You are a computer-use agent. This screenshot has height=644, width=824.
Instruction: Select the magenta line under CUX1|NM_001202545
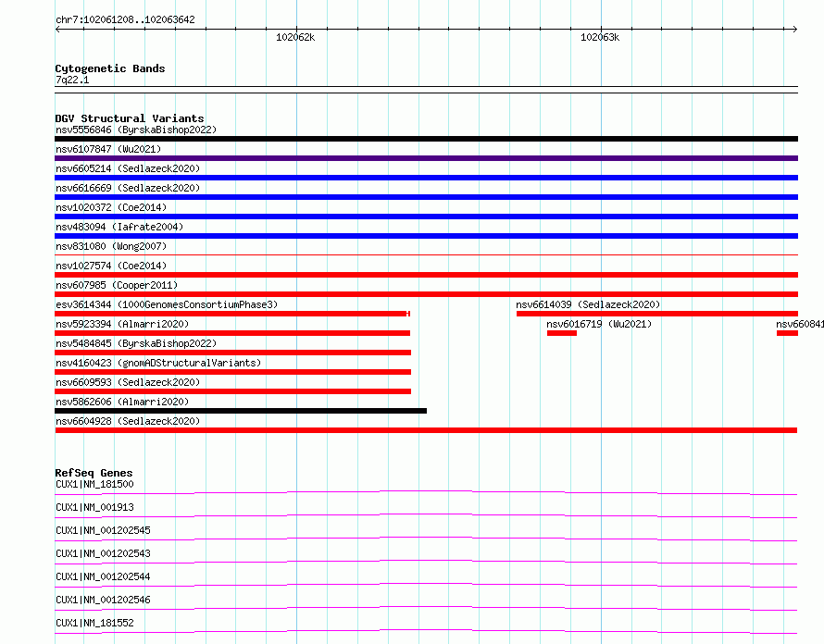(426, 539)
